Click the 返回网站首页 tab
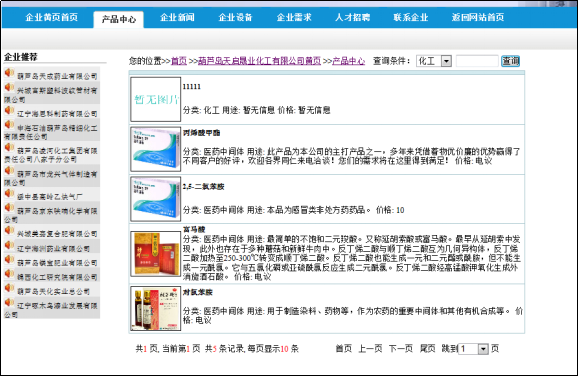Screen dimensions: 578x376 coord(478,17)
